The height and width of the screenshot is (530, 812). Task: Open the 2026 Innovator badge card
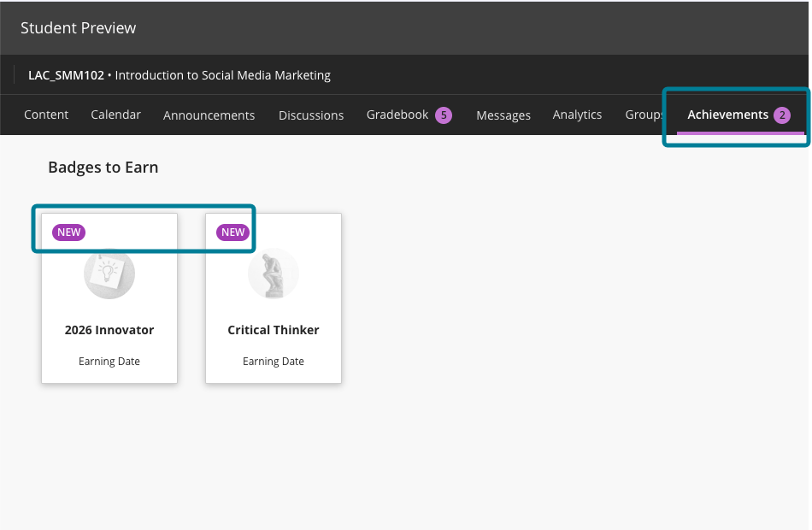coord(109,299)
